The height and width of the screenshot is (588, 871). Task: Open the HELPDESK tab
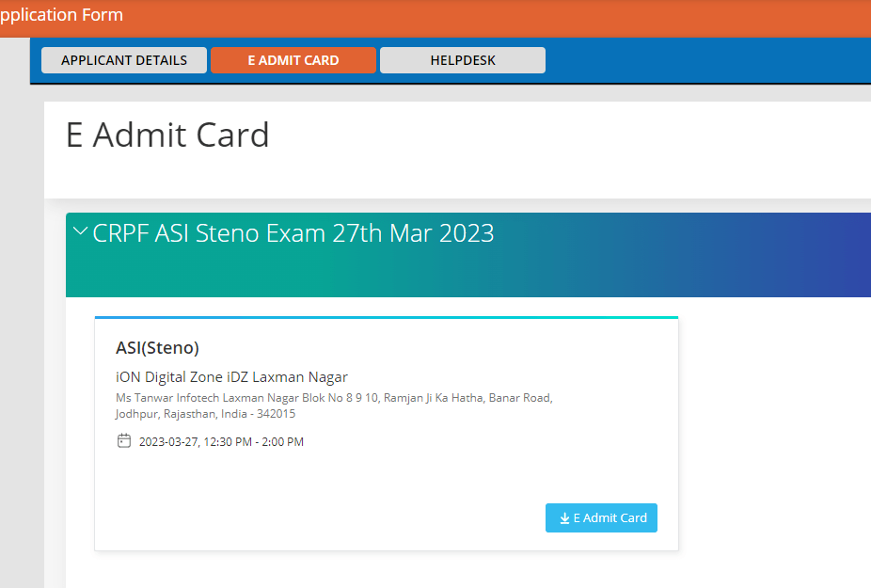click(463, 60)
